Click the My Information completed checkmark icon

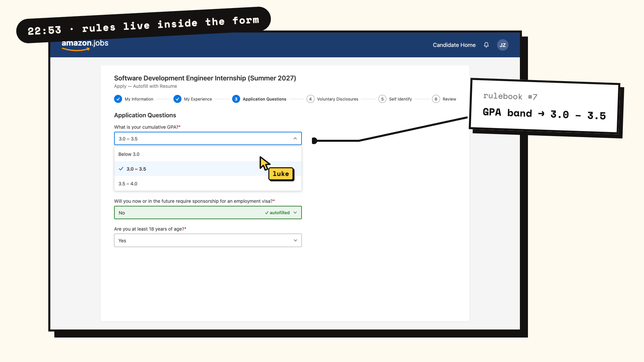[118, 99]
